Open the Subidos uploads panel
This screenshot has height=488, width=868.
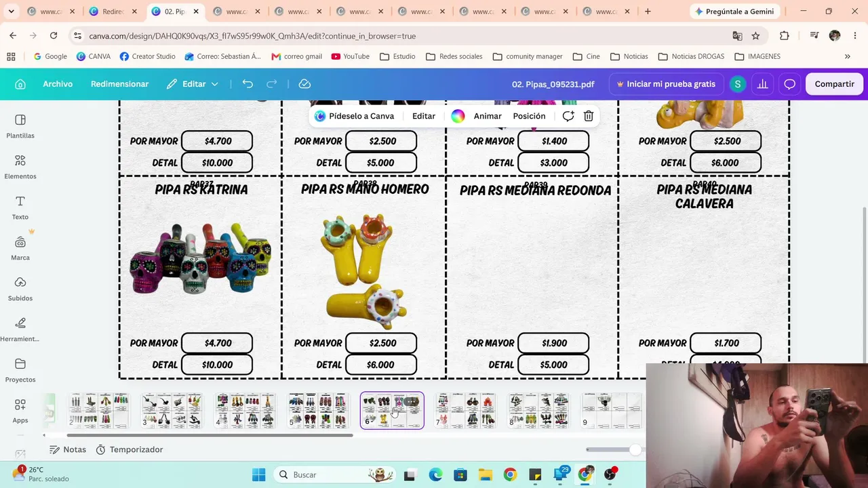pyautogui.click(x=20, y=289)
